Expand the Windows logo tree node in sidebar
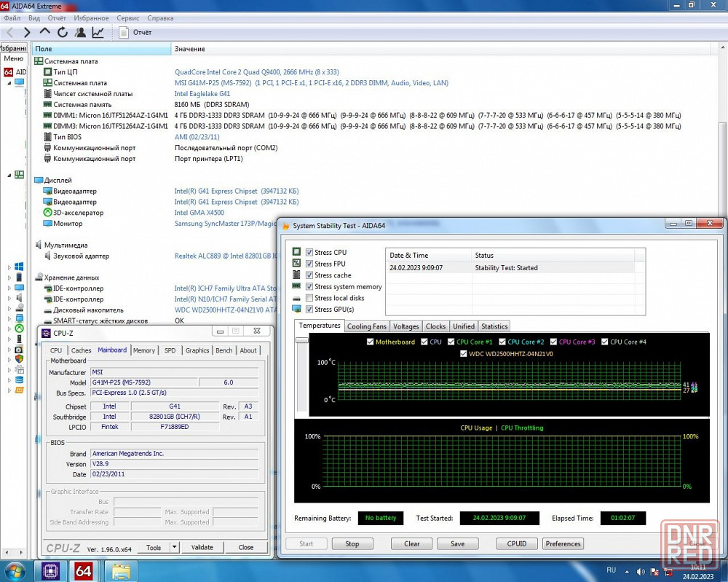 9,267
